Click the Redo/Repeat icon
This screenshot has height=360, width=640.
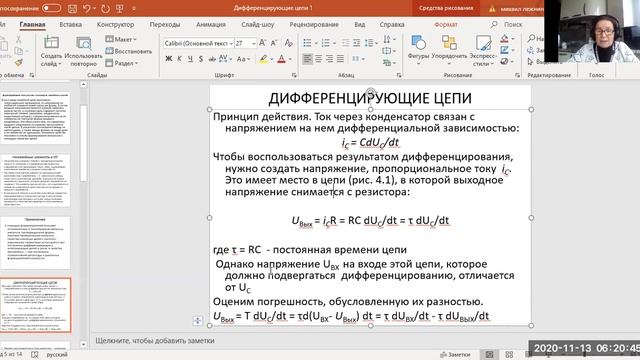tap(105, 8)
